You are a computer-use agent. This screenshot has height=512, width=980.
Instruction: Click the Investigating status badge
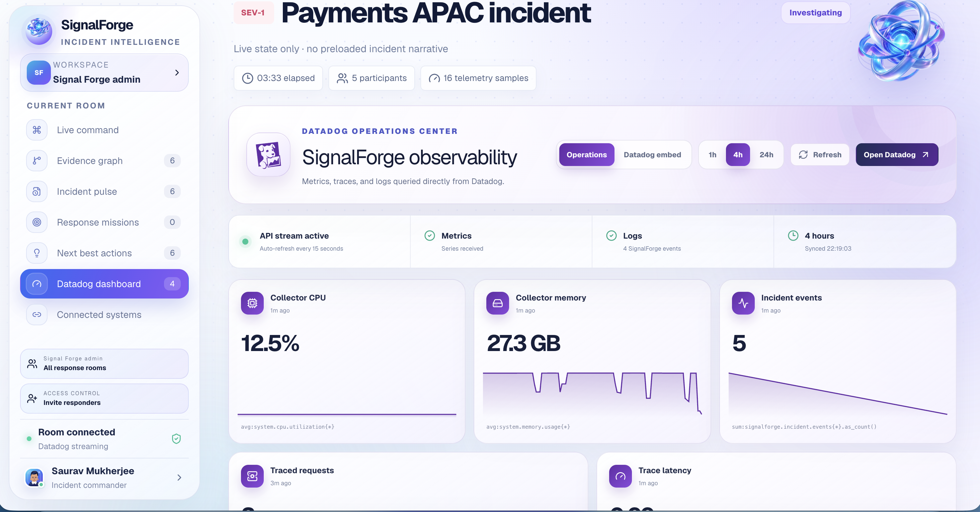click(815, 13)
